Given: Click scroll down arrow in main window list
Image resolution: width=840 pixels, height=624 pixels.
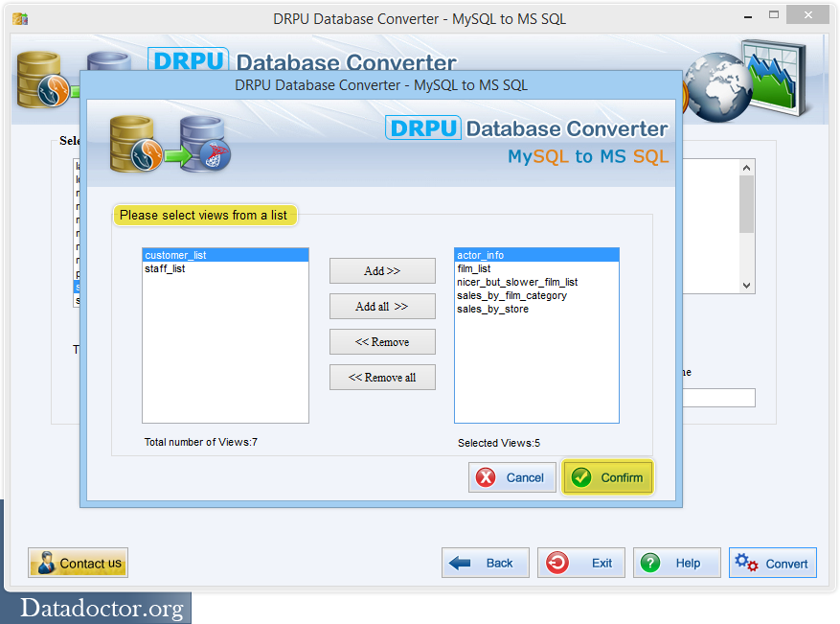Looking at the screenshot, I should click(x=747, y=286).
